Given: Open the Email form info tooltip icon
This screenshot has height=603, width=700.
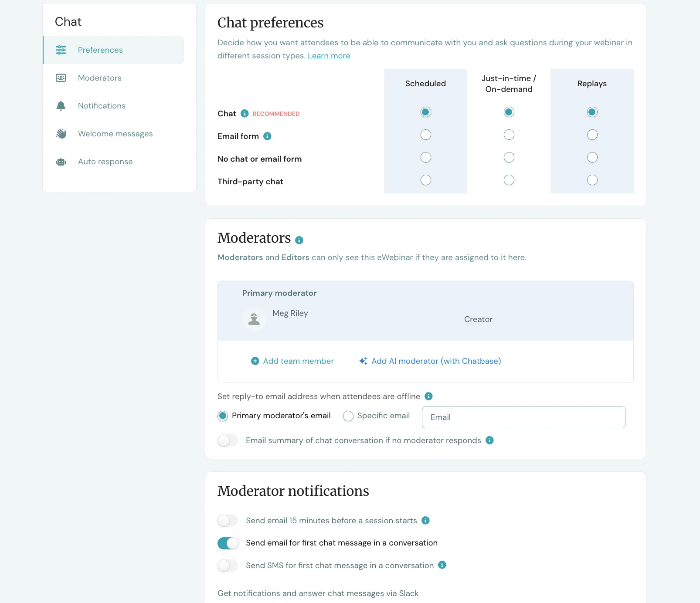Looking at the screenshot, I should coord(267,136).
